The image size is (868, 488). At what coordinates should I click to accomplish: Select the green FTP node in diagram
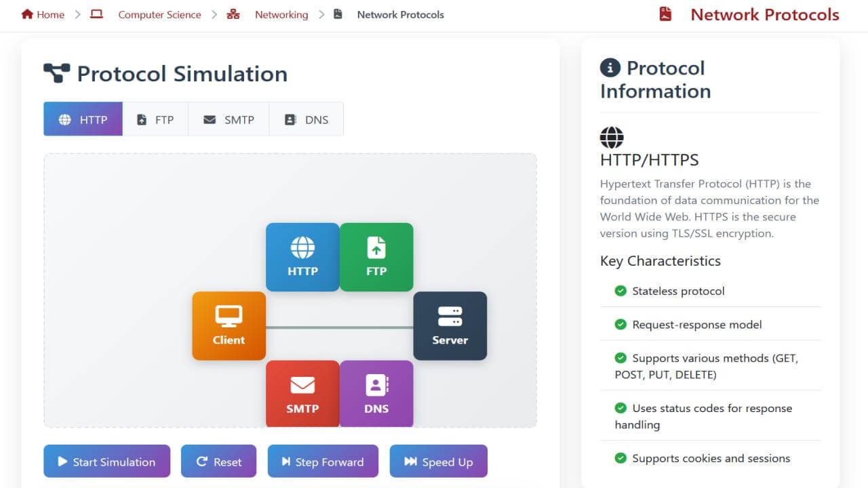click(x=376, y=257)
